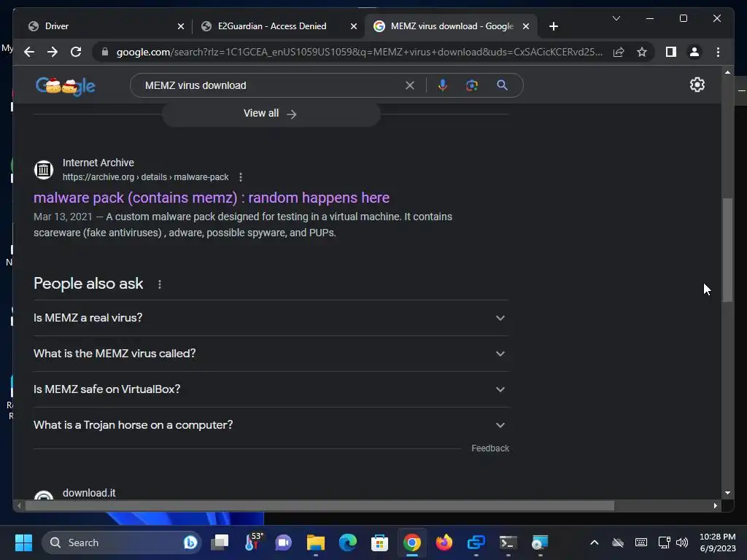Open Bing chat icon in search box

[x=190, y=542]
